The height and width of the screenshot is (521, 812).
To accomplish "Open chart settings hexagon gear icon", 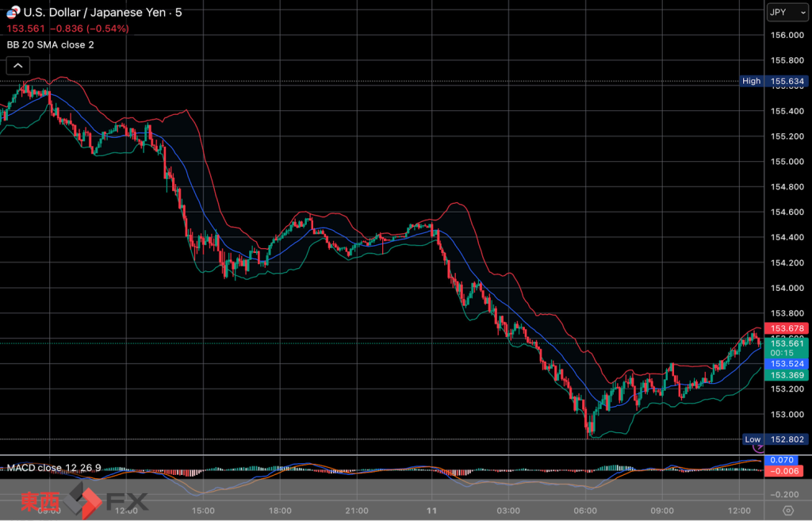I will pyautogui.click(x=787, y=510).
